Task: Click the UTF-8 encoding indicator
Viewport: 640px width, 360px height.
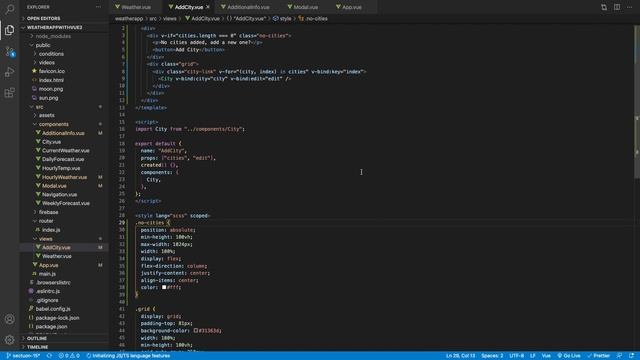Action: click(x=516, y=356)
